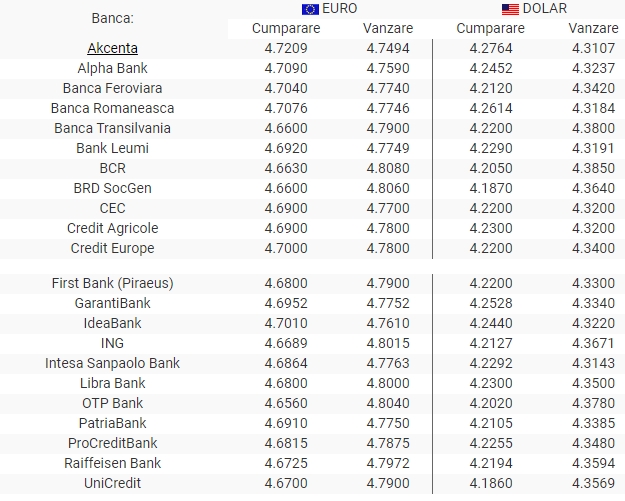Click the European Union flag icon
Image resolution: width=625 pixels, height=501 pixels.
pyautogui.click(x=310, y=9)
